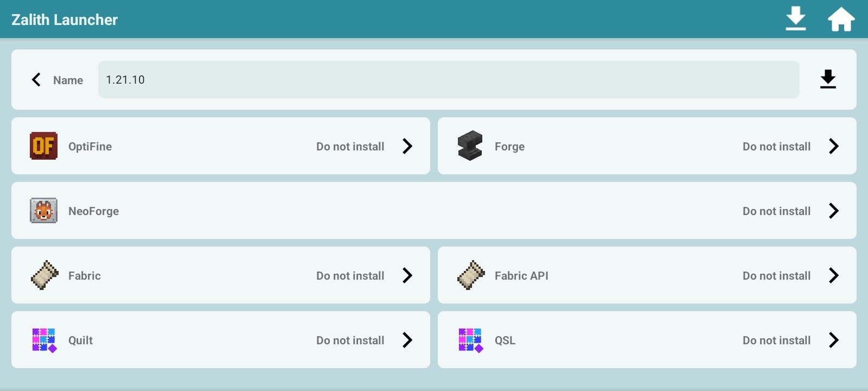Go back using the left arrow
This screenshot has height=391, width=868.
(36, 80)
